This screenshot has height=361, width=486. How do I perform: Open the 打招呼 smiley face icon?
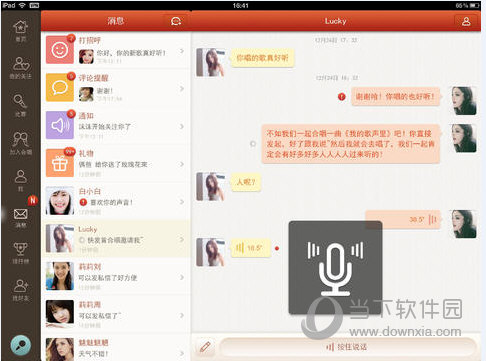pyautogui.click(x=60, y=50)
